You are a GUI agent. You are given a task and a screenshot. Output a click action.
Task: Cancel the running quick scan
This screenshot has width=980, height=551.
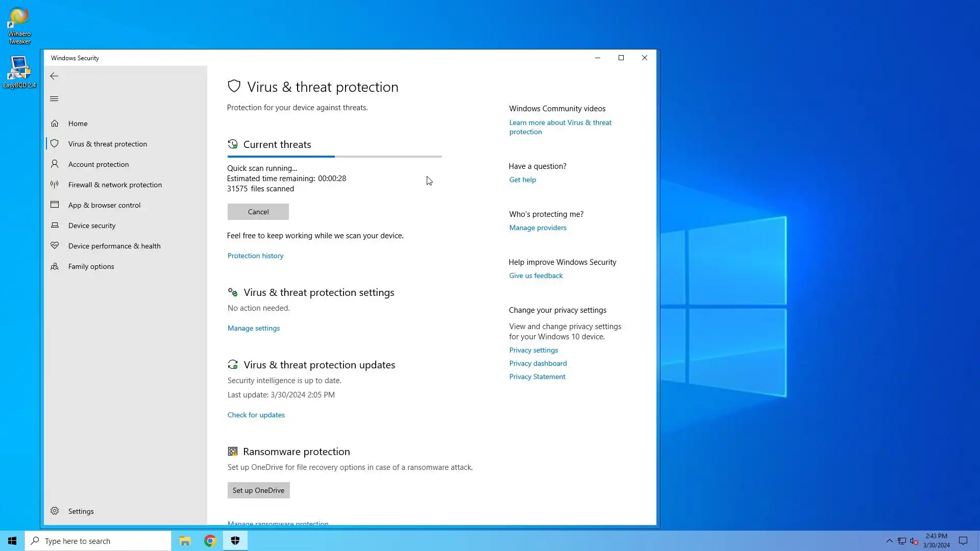click(258, 212)
